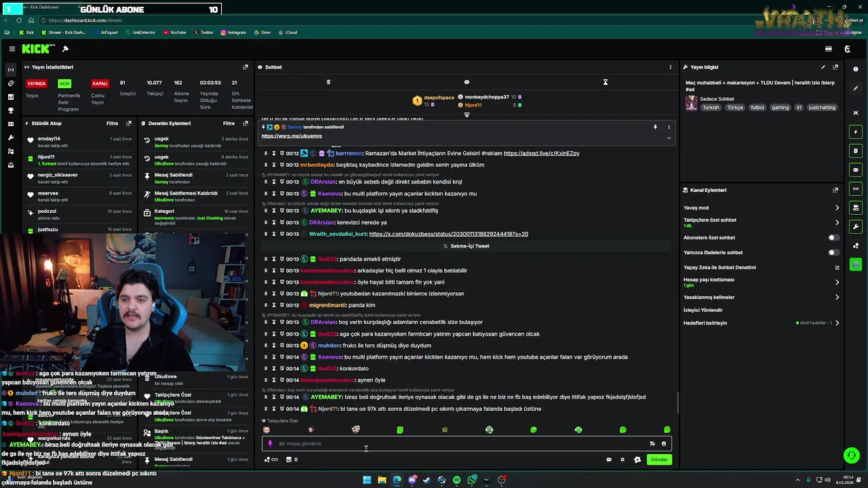Open Spotify from the taskbar
This screenshot has height=488, width=868.
coord(456,480)
